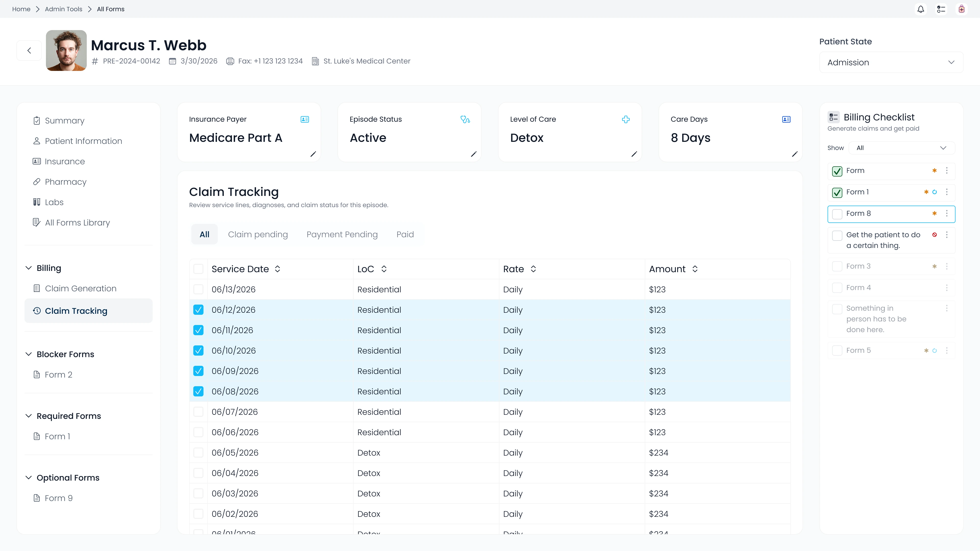Go to Admin Tools breadcrumb

click(x=64, y=9)
